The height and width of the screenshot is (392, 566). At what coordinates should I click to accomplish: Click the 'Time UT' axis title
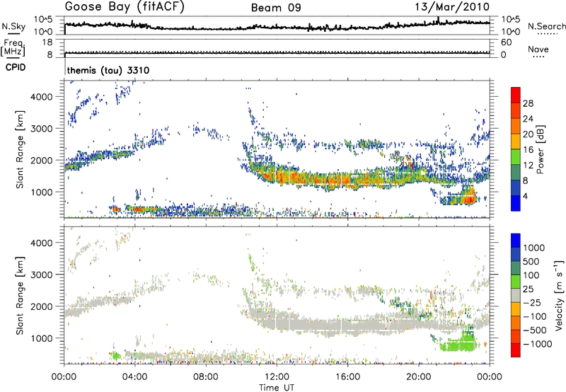[x=277, y=387]
